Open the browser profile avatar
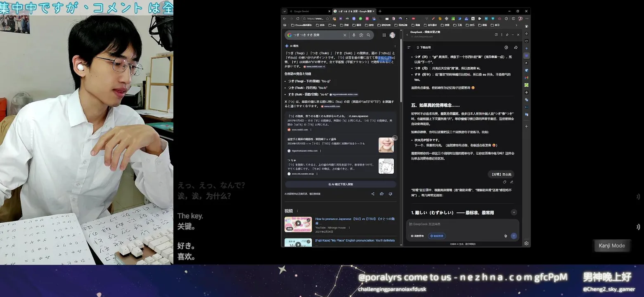Viewport: 644px width, 297px height. pos(520,19)
